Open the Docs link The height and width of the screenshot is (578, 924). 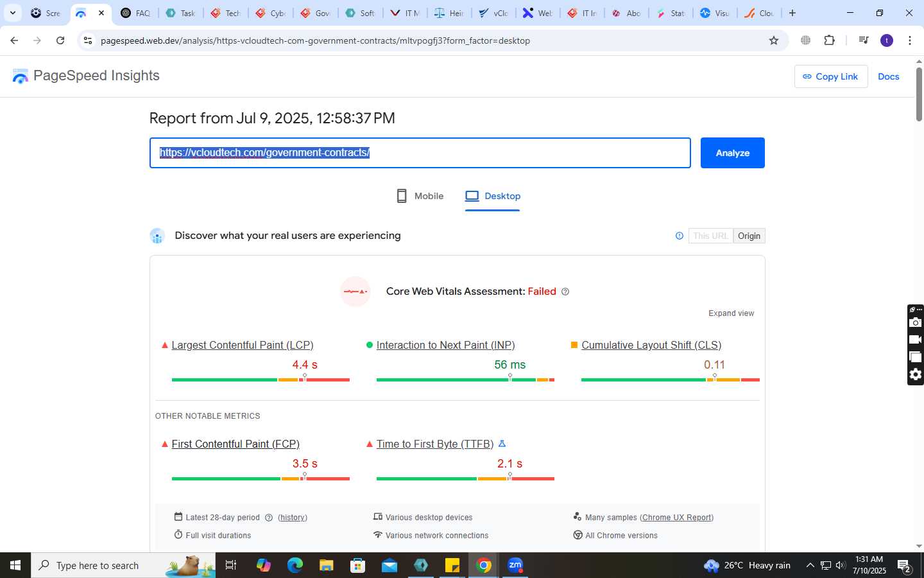[x=888, y=76]
